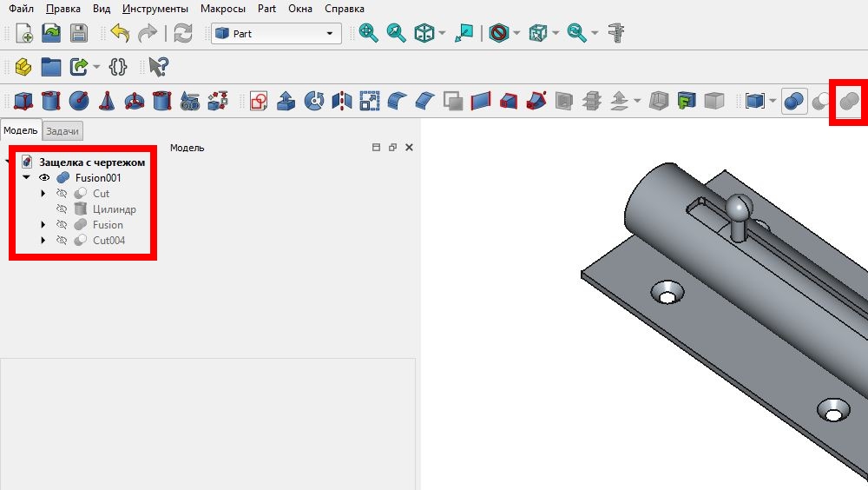Click the curly braces VarSet icon
Screen dimensions: 868x490
coord(118,67)
